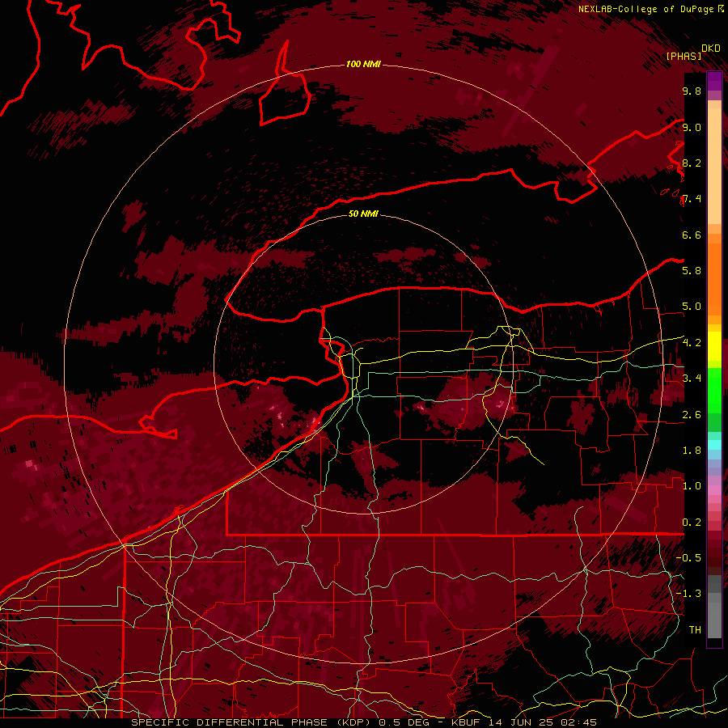Pick the pink band of the color scale

[x=714, y=490]
